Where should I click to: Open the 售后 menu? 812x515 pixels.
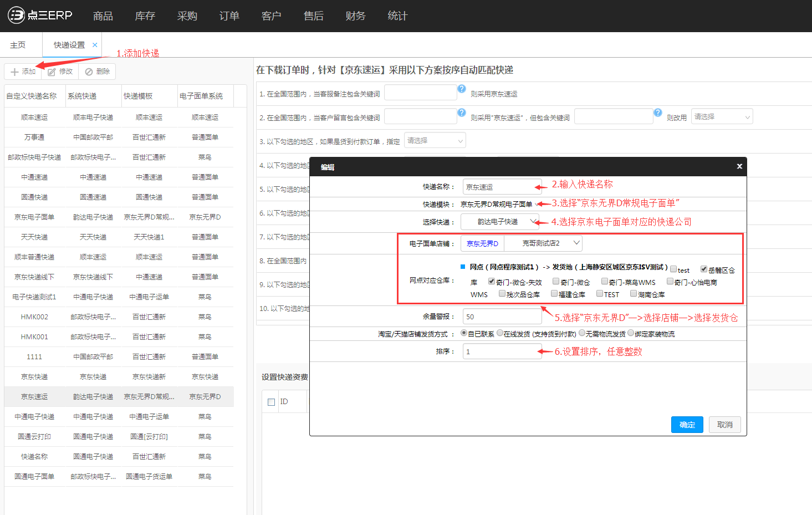click(314, 16)
